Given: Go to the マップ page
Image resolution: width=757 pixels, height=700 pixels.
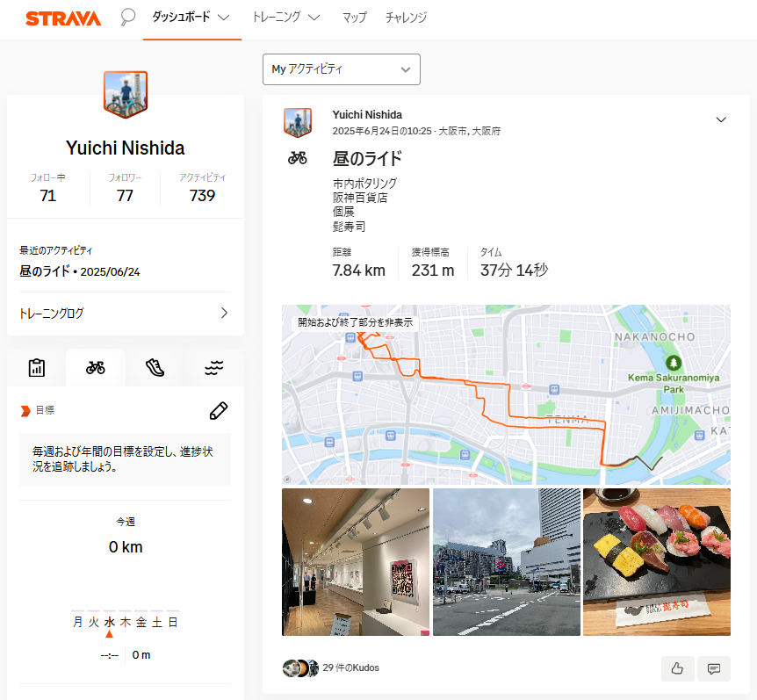Looking at the screenshot, I should tap(354, 17).
